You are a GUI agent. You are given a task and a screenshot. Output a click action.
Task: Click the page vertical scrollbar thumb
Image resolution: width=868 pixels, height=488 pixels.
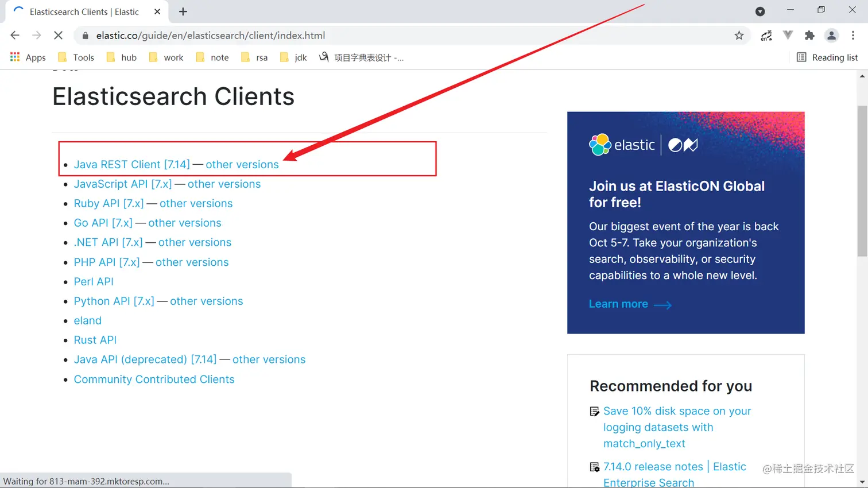(x=862, y=181)
